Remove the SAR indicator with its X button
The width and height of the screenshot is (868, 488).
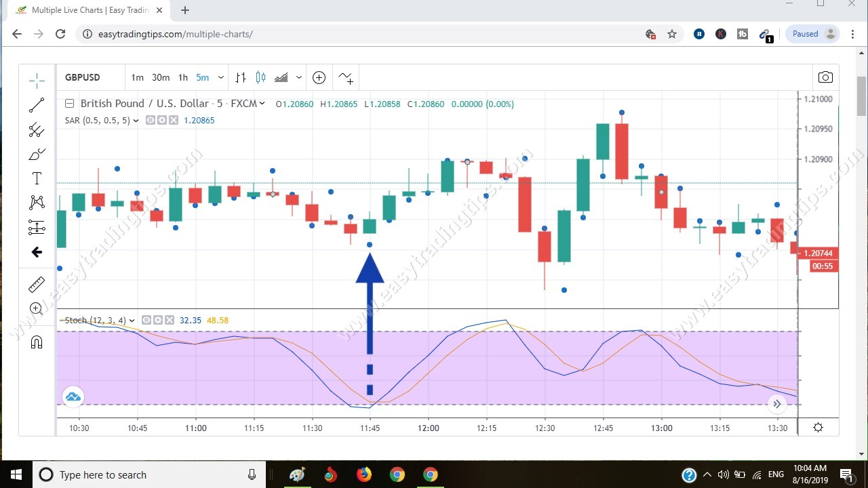(x=172, y=120)
